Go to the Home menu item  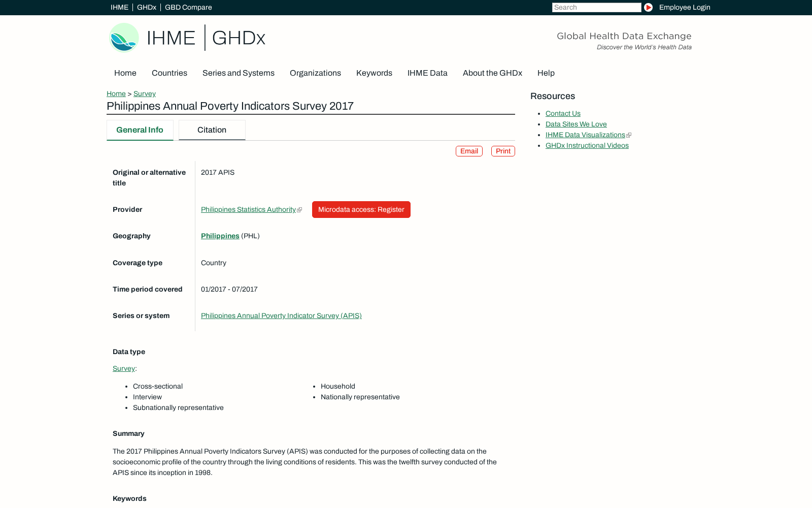coord(125,73)
